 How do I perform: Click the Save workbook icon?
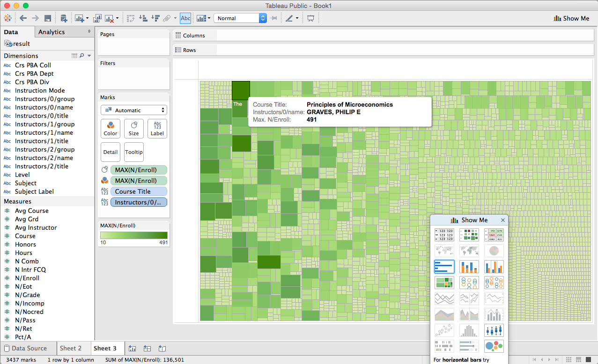[x=48, y=18]
